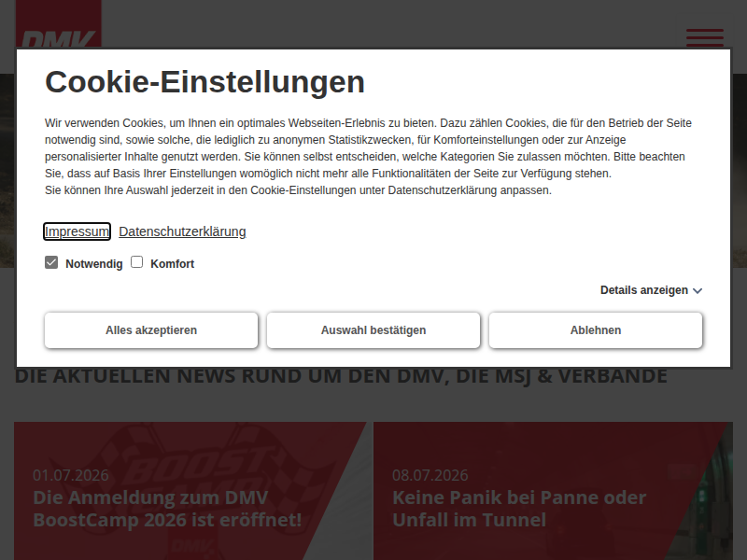Image resolution: width=747 pixels, height=560 pixels.
Task: Click the chevron next to Details anzeigen
Action: [697, 291]
